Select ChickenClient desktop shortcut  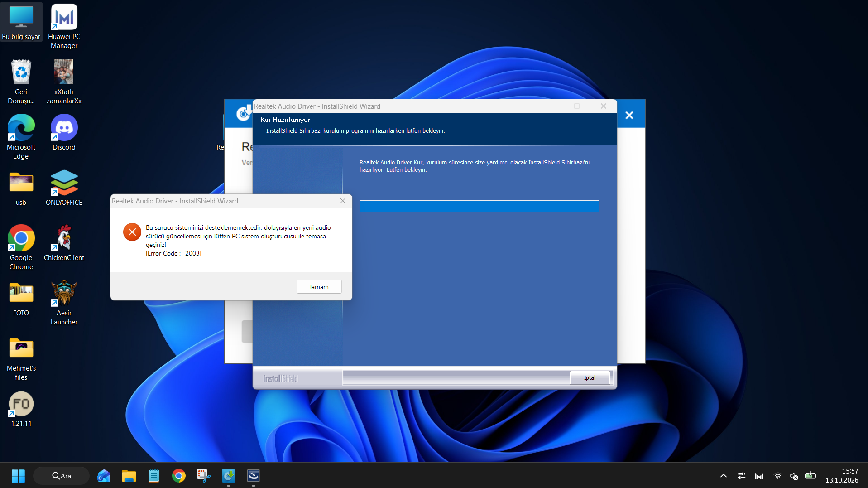(x=64, y=243)
